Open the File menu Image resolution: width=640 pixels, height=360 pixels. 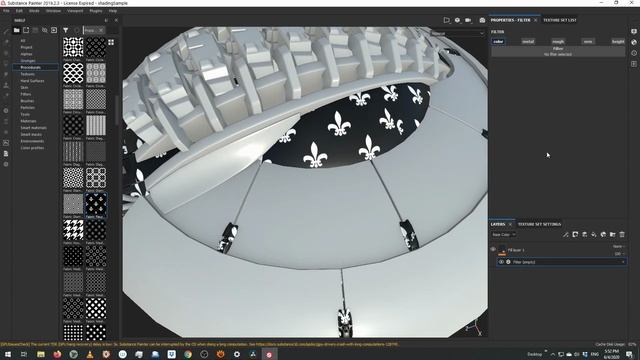point(6,11)
